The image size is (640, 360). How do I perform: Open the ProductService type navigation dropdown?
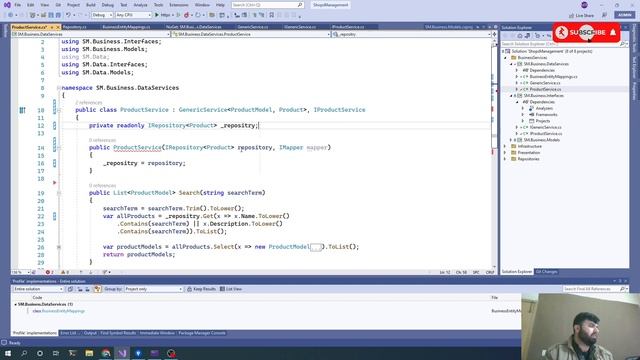251,34
